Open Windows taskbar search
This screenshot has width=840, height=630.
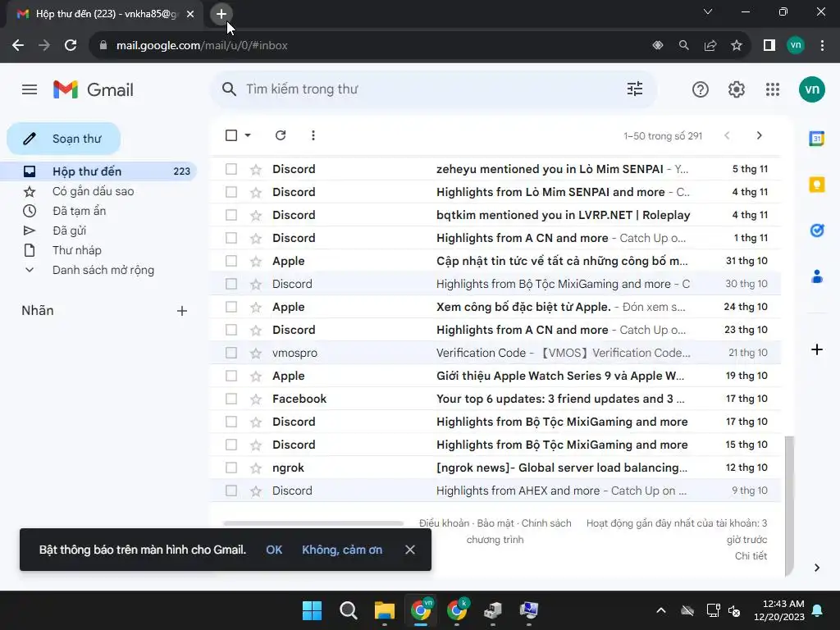pos(348,610)
